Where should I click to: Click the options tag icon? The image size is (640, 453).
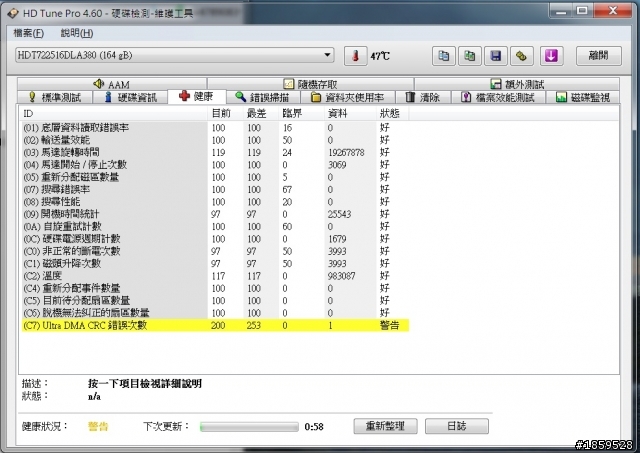[x=522, y=56]
